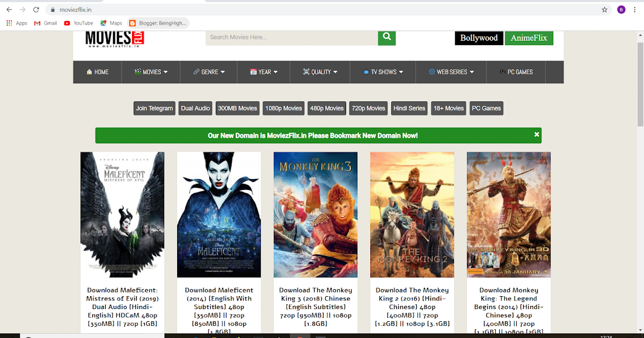Click the search magnifier icon

click(386, 37)
